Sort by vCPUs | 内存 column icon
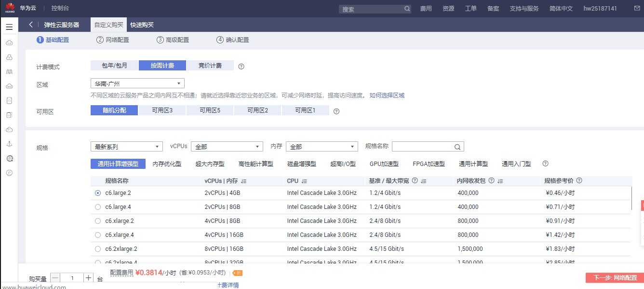 [243, 181]
